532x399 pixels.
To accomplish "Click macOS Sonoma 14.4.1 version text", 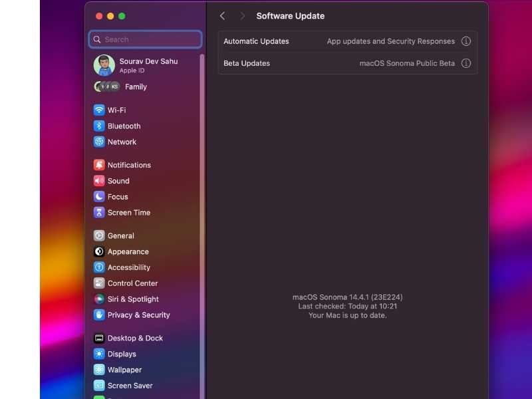I will click(x=347, y=297).
